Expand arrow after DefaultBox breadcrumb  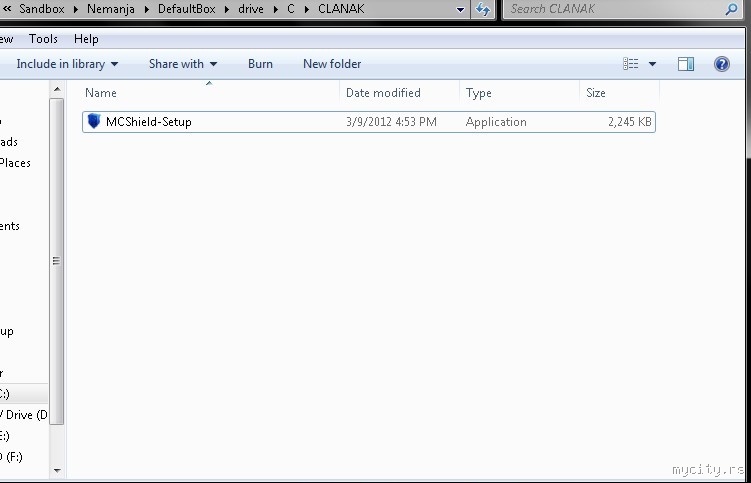click(x=227, y=9)
